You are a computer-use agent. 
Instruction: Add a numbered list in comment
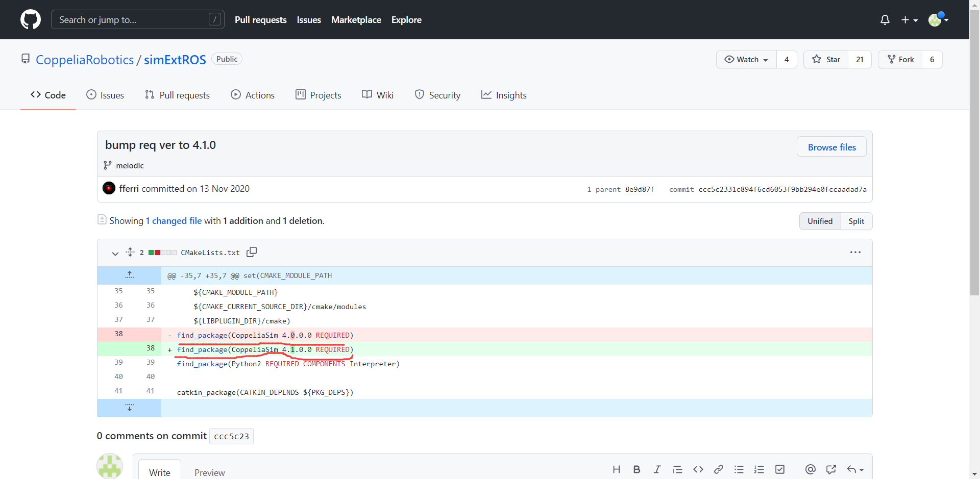point(759,469)
